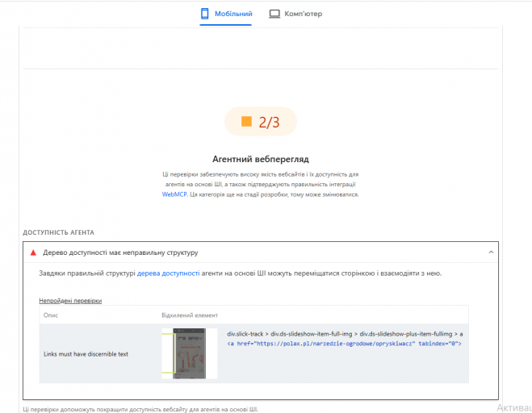Switch to the Комп'ютер tab
Viewport: 532px width, 413px height.
[x=295, y=14]
